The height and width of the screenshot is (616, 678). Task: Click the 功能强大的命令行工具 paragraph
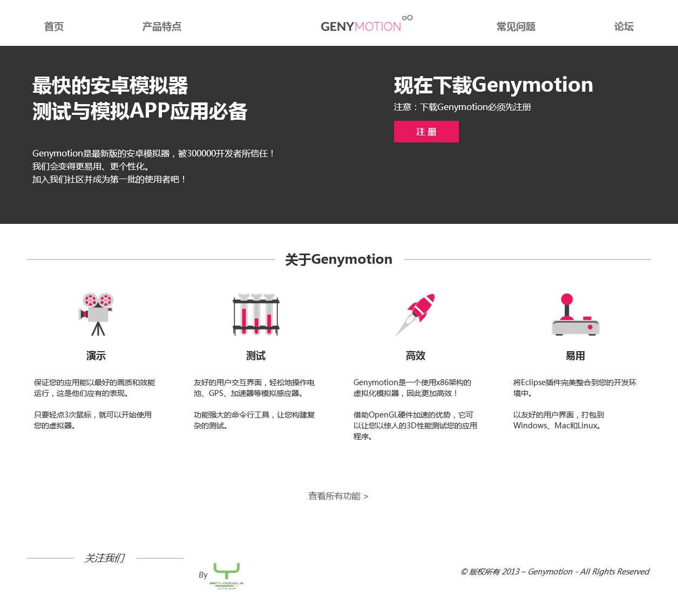click(x=254, y=420)
